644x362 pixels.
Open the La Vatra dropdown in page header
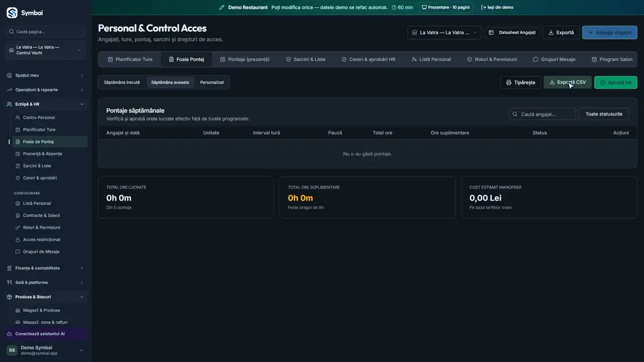point(444,33)
